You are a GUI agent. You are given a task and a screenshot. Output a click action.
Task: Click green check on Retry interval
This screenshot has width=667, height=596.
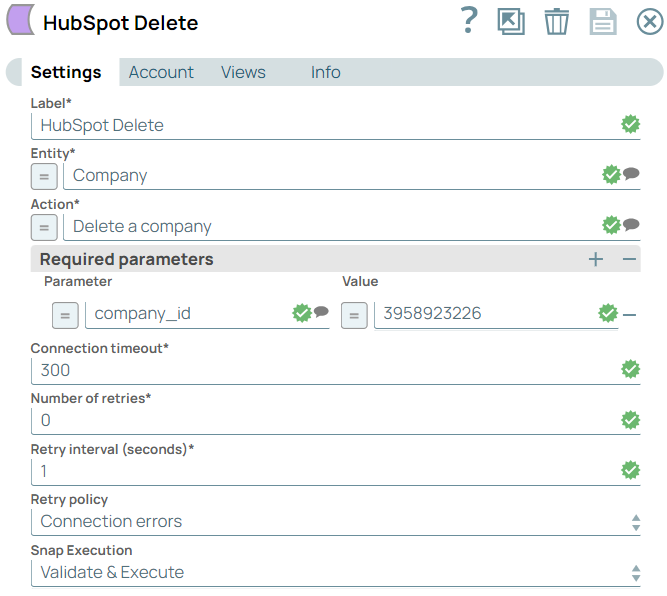pyautogui.click(x=630, y=471)
